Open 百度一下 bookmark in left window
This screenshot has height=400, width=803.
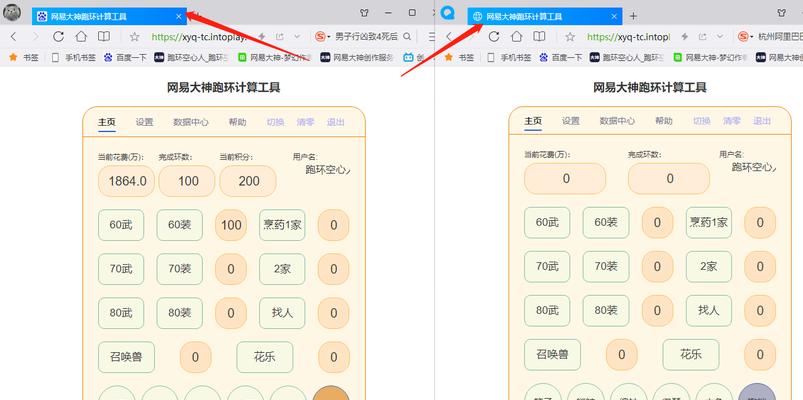coord(124,57)
